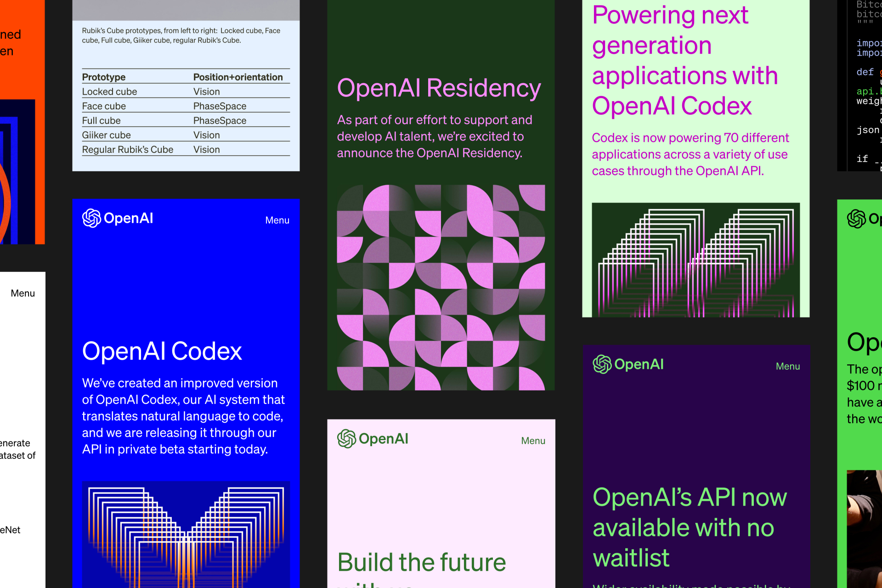
Task: Click PhaseSpace in the Full cube row
Action: click(220, 120)
